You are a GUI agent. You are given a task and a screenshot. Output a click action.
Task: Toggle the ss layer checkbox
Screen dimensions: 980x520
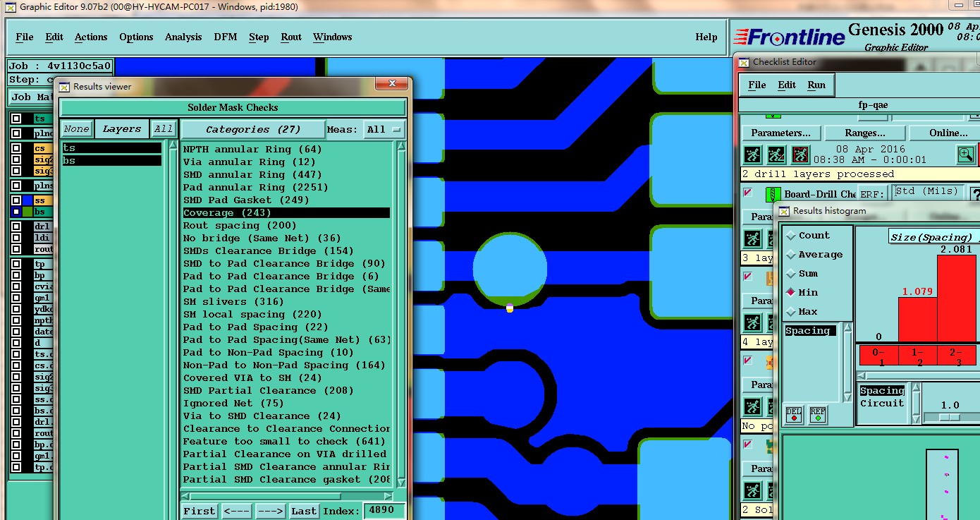point(16,200)
